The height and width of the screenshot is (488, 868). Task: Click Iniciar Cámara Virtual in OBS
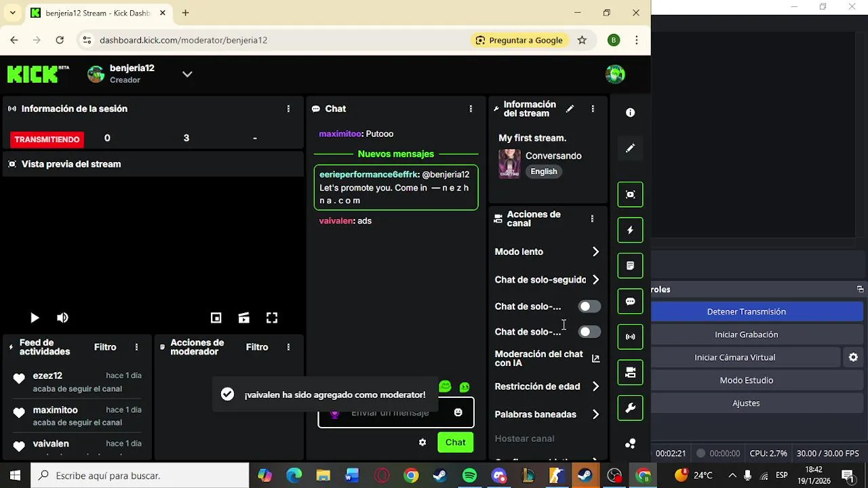(x=746, y=357)
